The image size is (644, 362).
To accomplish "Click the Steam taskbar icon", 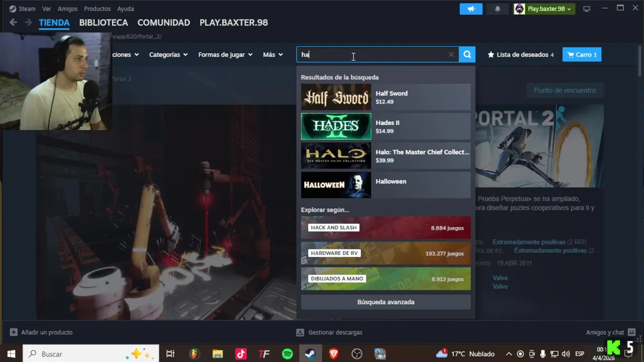I will (310, 354).
